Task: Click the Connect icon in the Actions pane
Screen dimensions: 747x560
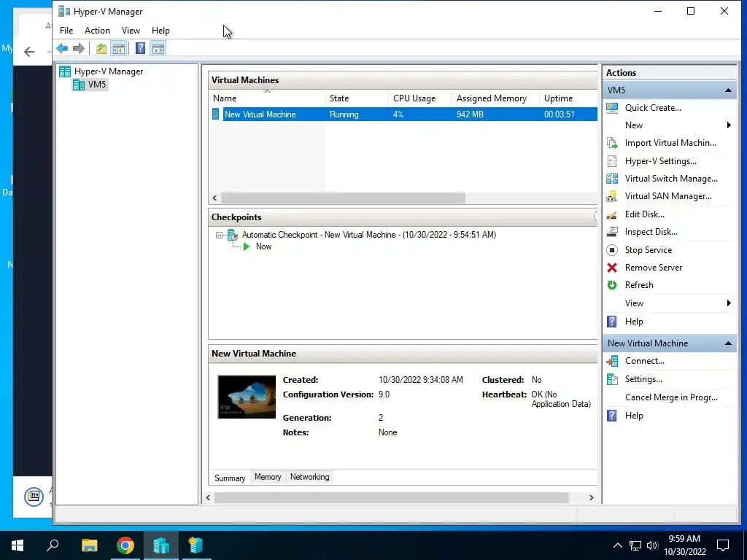Action: tap(612, 361)
